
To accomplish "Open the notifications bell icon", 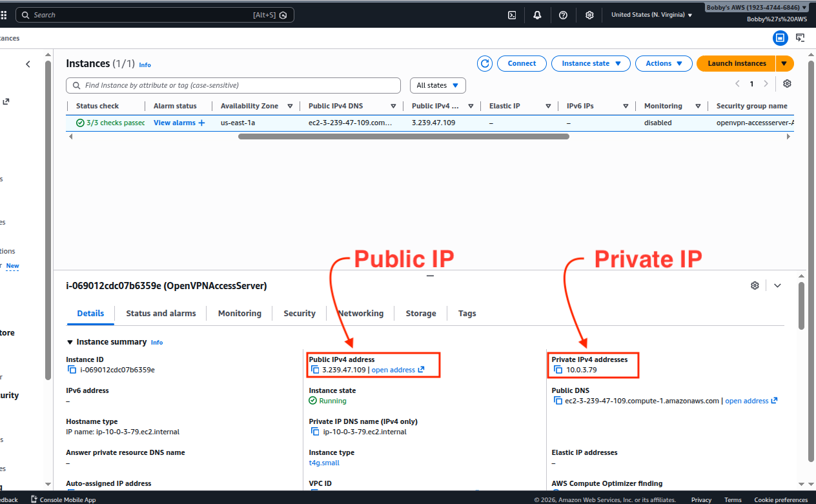I will [537, 15].
